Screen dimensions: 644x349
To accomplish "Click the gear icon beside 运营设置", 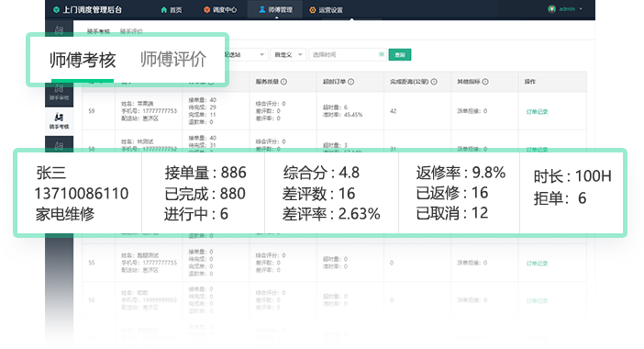I will point(313,10).
